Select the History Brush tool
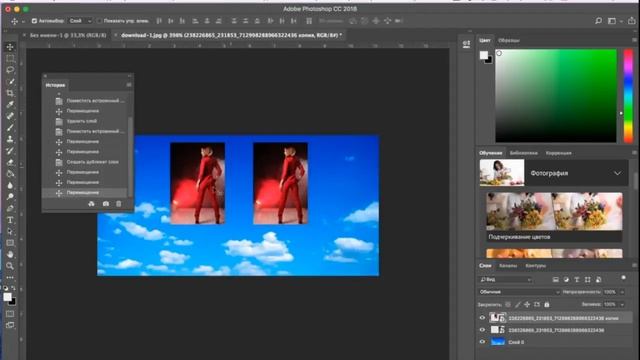This screenshot has width=640, height=360. tap(10, 151)
